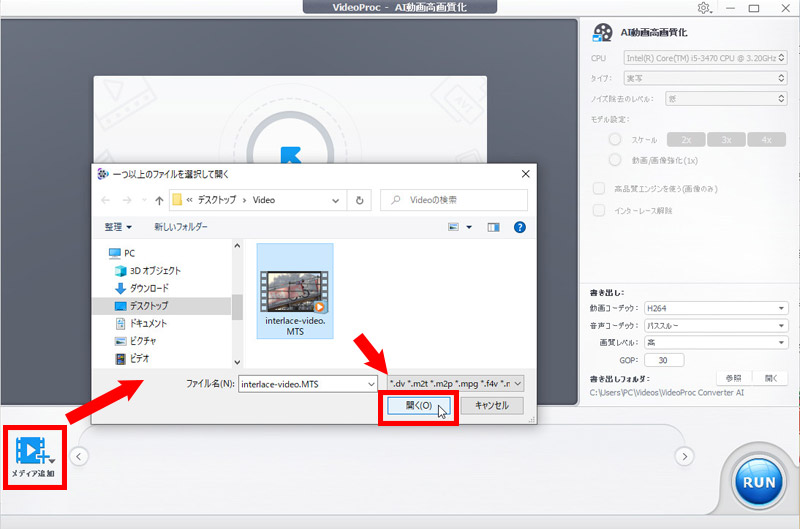Enable the 高品質エンジンを使う checkbox
The image size is (800, 529).
599,188
